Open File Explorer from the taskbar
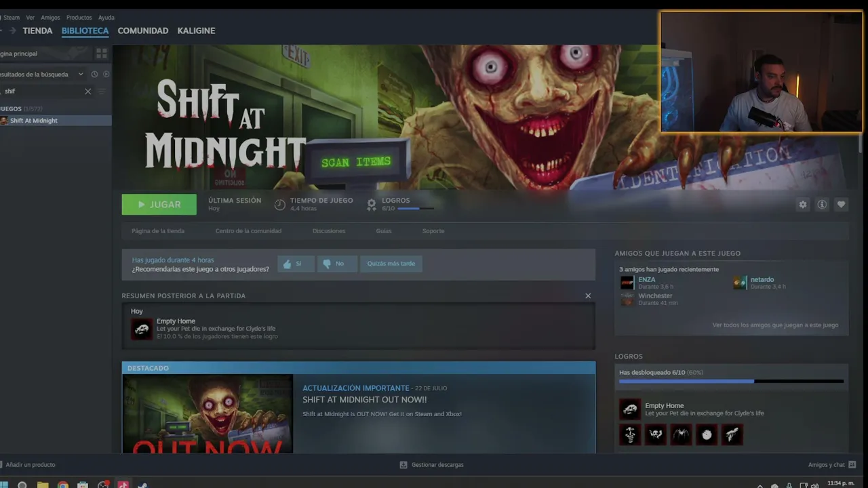 43,485
